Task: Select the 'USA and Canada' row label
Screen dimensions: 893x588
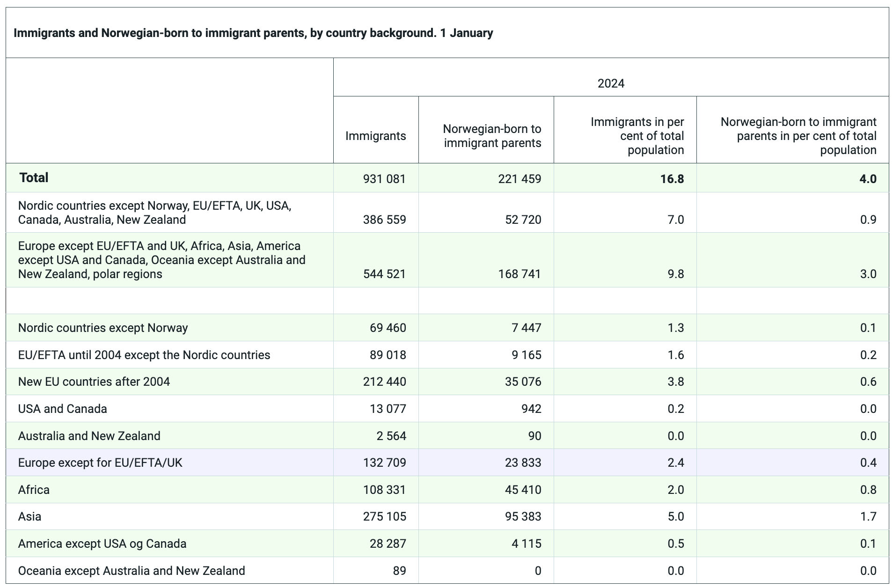Action: point(62,409)
